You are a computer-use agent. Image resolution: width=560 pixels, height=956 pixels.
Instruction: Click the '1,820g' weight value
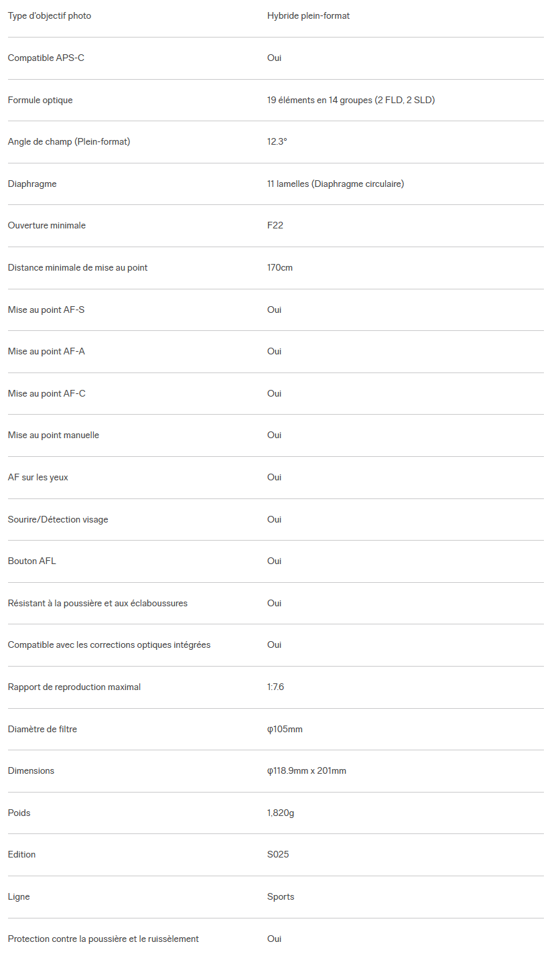pos(280,813)
